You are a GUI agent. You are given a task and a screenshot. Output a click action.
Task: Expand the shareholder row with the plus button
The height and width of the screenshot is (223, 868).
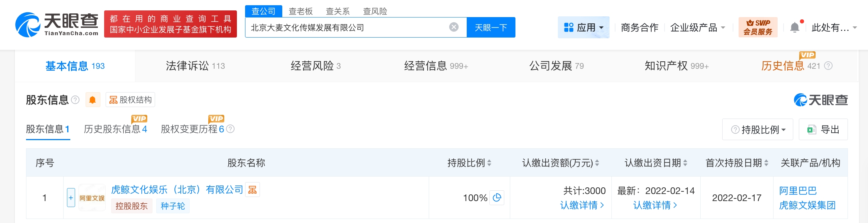(71, 198)
